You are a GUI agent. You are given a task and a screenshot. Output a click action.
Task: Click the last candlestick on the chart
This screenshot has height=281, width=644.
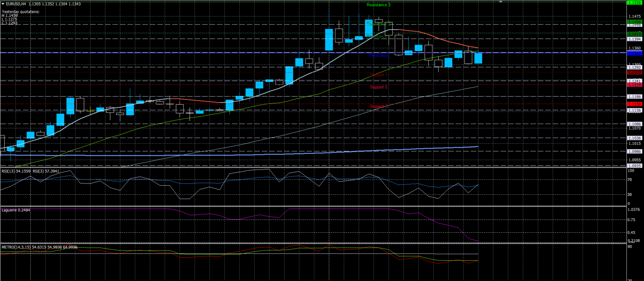point(478,58)
